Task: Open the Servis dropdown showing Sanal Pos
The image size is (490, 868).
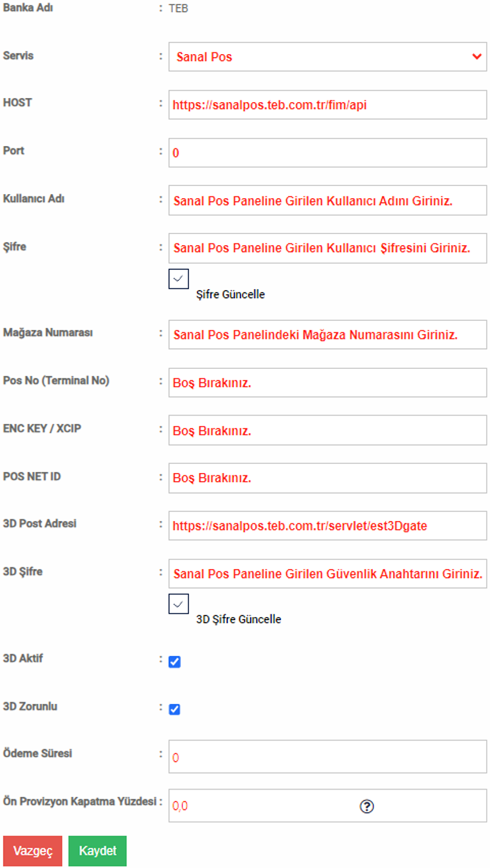Action: point(327,57)
